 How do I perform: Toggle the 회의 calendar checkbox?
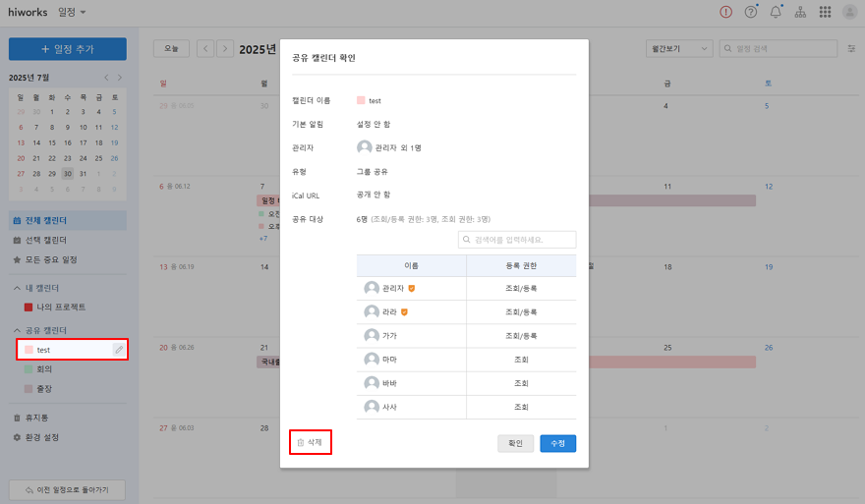29,369
